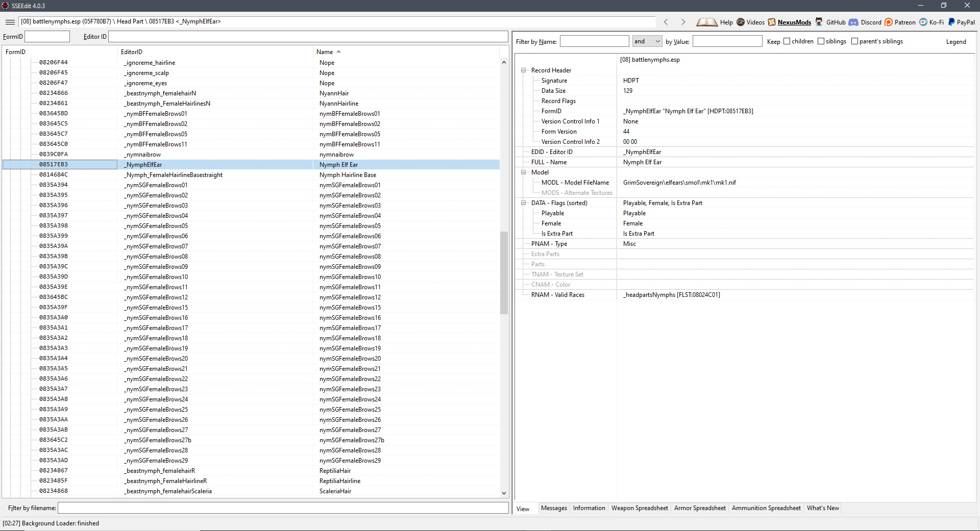980x531 pixels.
Task: Switch to the Information tab
Action: [x=589, y=508]
